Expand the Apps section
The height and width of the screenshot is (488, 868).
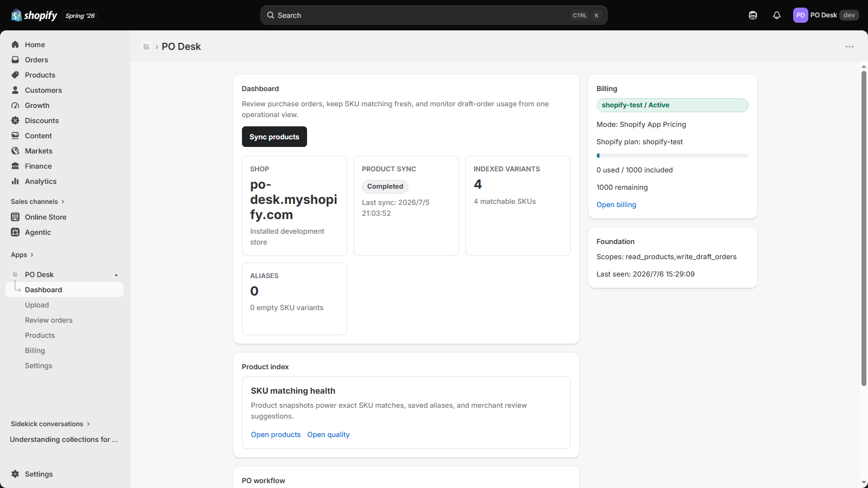[22, 255]
